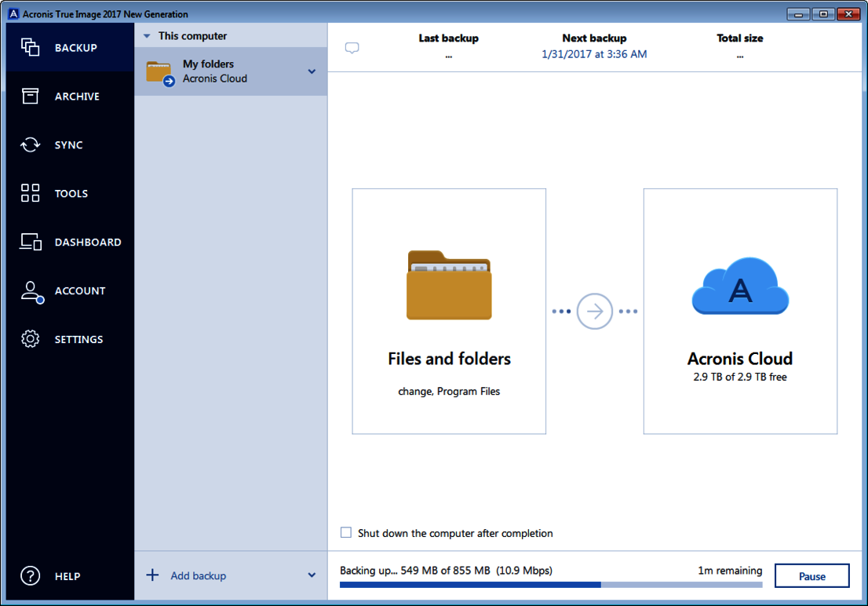The image size is (868, 606).
Task: Click the comment speech bubble icon
Action: tap(352, 49)
